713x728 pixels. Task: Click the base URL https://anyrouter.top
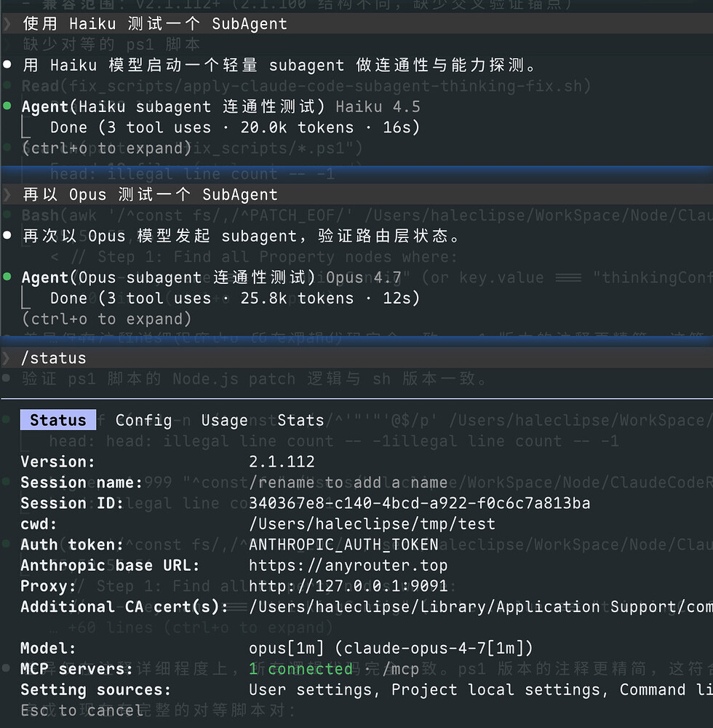[348, 565]
